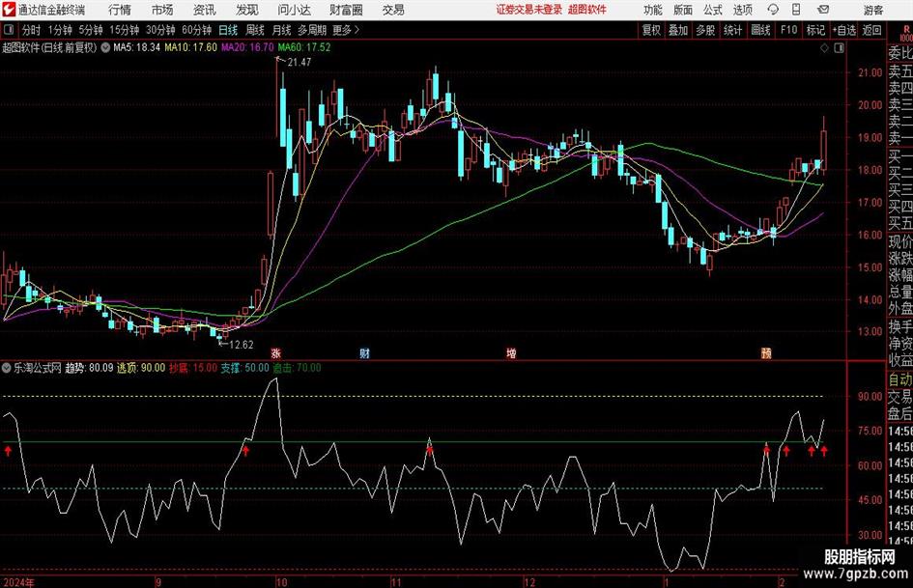Screen dimensions: 913x588
Task: Click the 2024年 timeline label
Action: coord(18,582)
